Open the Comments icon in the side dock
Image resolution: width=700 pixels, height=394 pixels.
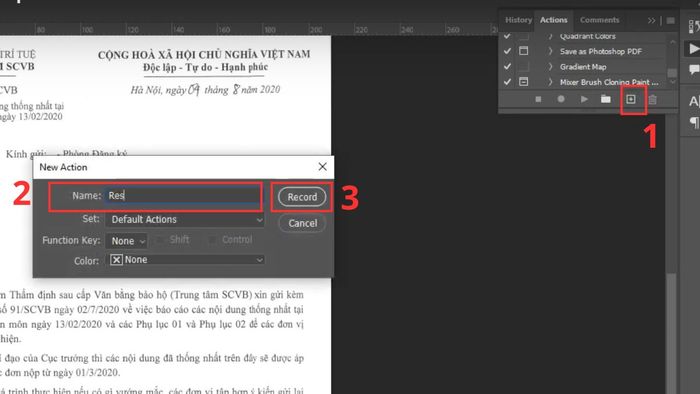[x=694, y=70]
